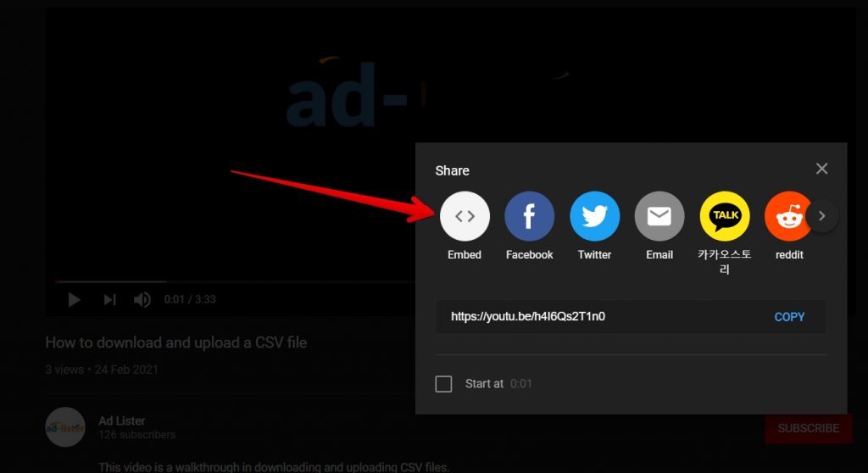Show more share options with the right chevron
Screen dimensions: 868x473
(x=822, y=216)
